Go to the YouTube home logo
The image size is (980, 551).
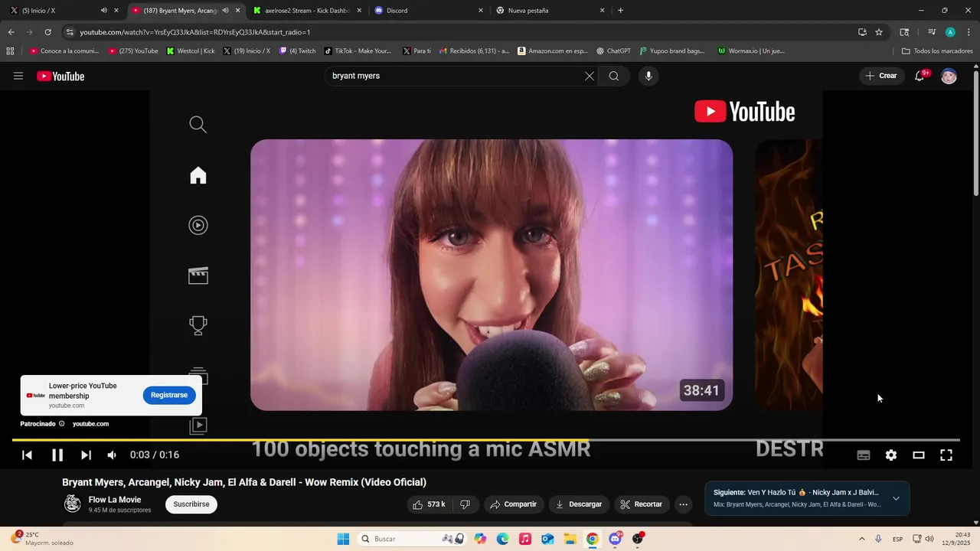(60, 76)
